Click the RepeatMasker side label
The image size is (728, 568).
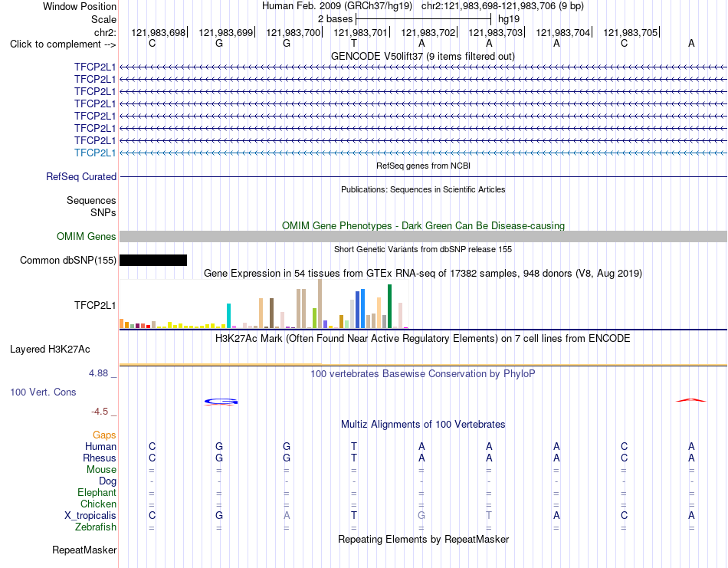point(84,550)
